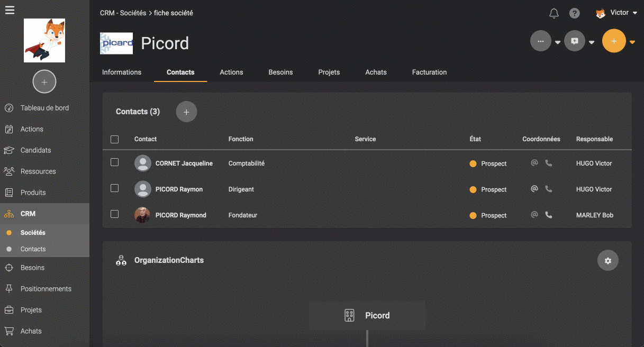
Task: Open the hamburger menu
Action: (x=10, y=10)
